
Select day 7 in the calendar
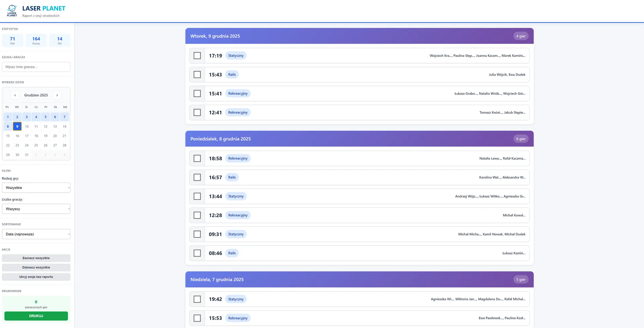pos(64,117)
